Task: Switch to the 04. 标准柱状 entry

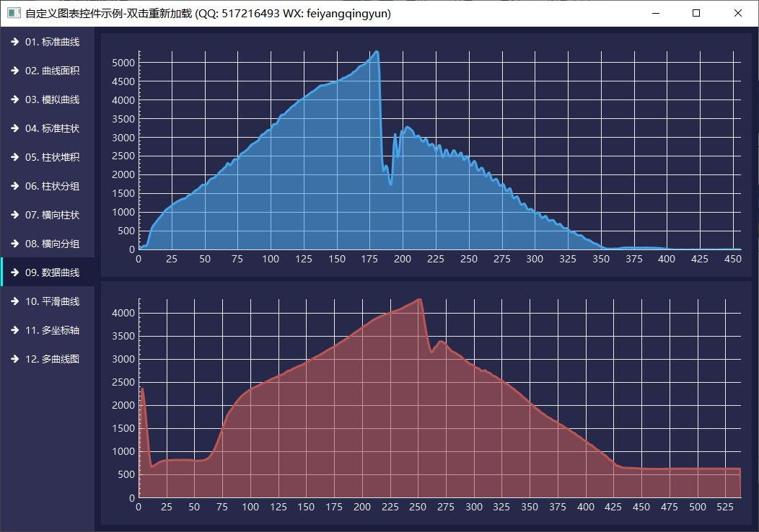Action: [x=52, y=128]
